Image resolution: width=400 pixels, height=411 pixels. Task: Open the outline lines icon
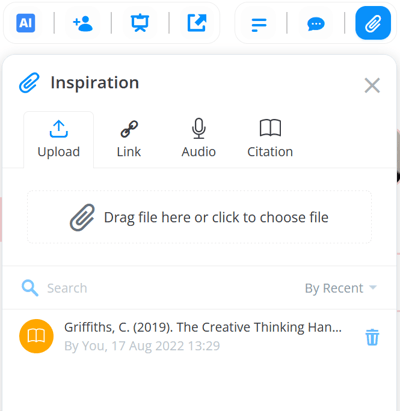point(259,24)
